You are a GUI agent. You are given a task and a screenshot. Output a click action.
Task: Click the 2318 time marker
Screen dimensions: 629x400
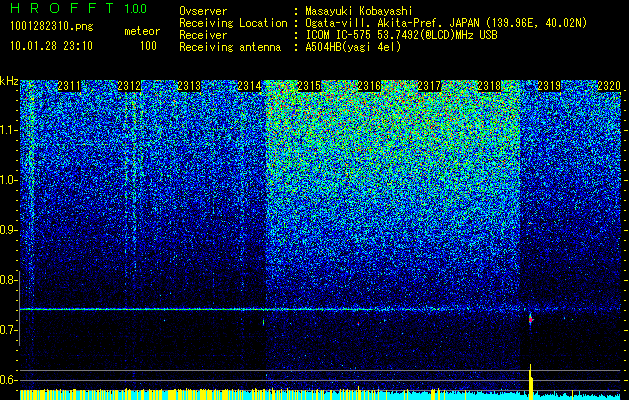point(489,86)
